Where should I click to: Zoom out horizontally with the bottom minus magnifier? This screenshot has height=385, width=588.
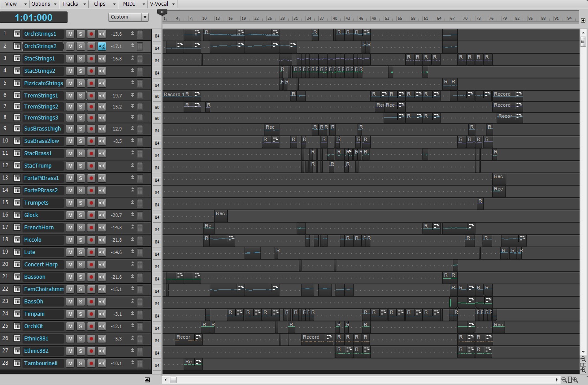pos(564,380)
